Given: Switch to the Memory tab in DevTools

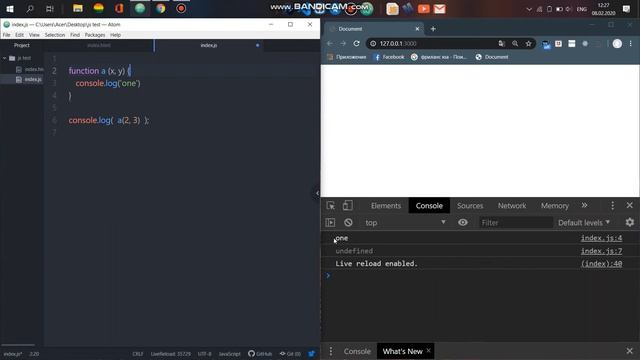Looking at the screenshot, I should [x=555, y=206].
